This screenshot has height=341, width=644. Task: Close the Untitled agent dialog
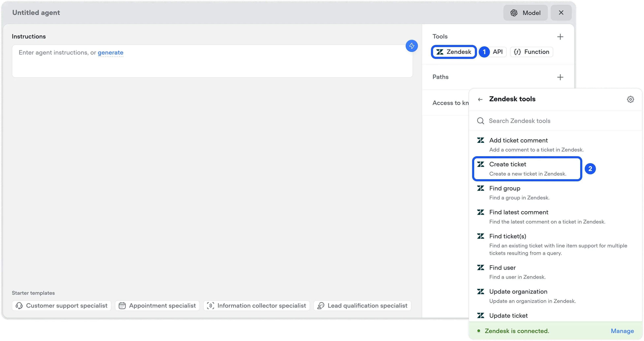561,13
